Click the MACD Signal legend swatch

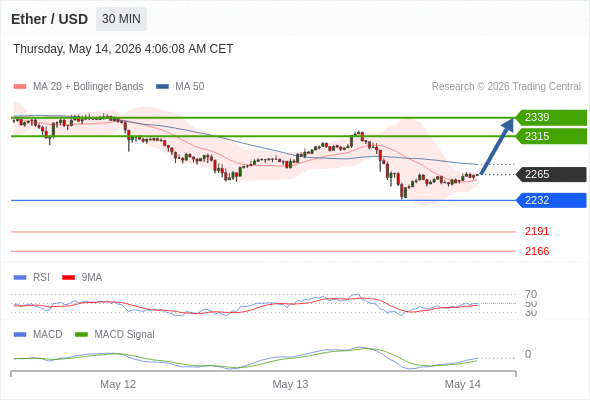click(x=81, y=335)
